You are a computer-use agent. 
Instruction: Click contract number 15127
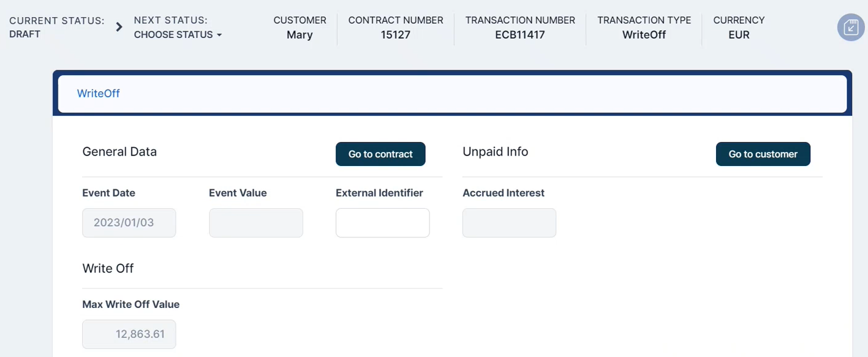pos(395,35)
